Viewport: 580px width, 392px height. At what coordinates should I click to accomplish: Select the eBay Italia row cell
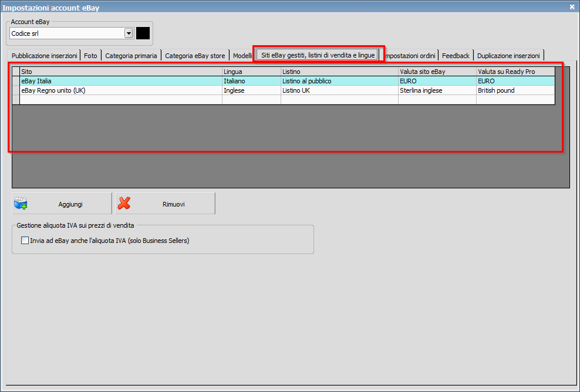click(121, 81)
